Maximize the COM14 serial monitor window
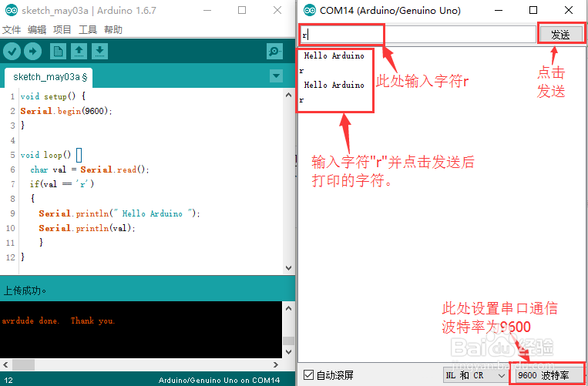Image resolution: width=588 pixels, height=386 pixels. 533,10
